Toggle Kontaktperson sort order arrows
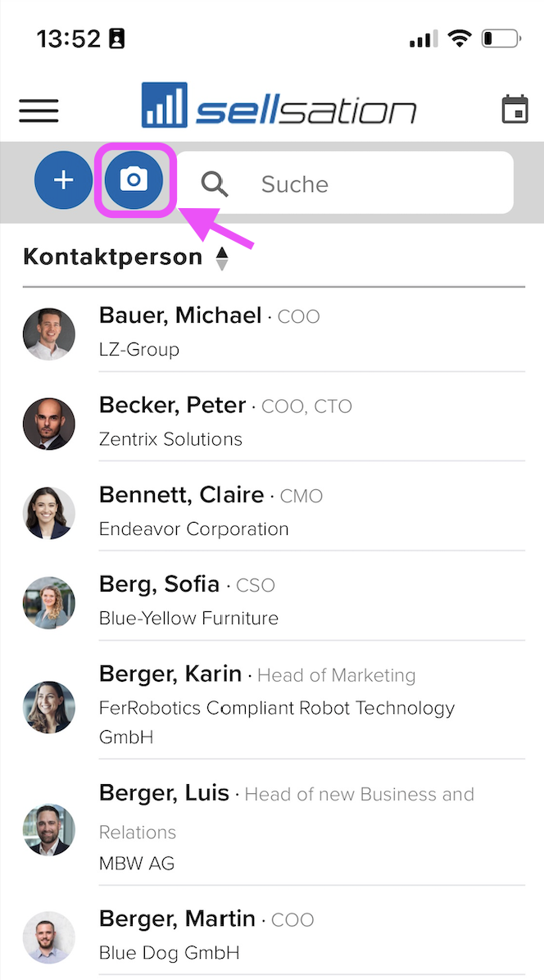The image size is (544, 980). 222,258
